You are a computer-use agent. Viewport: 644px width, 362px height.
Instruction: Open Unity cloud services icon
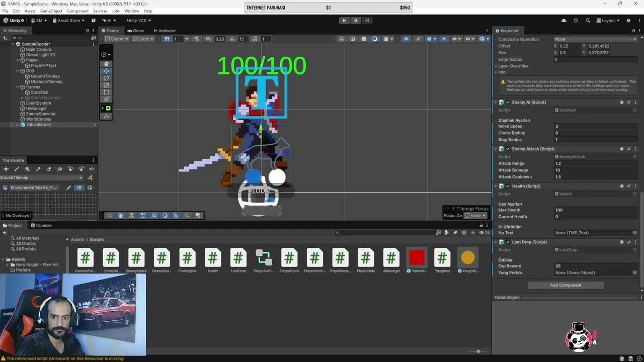563,21
